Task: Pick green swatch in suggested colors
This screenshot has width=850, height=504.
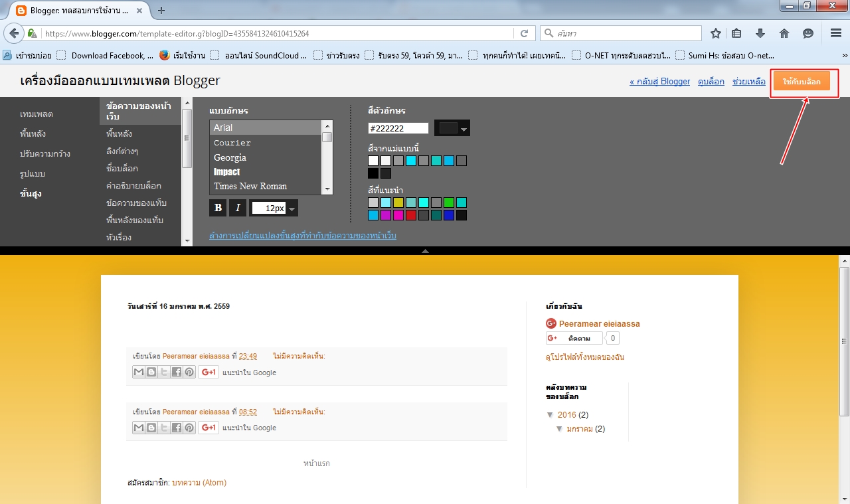Action: point(449,203)
